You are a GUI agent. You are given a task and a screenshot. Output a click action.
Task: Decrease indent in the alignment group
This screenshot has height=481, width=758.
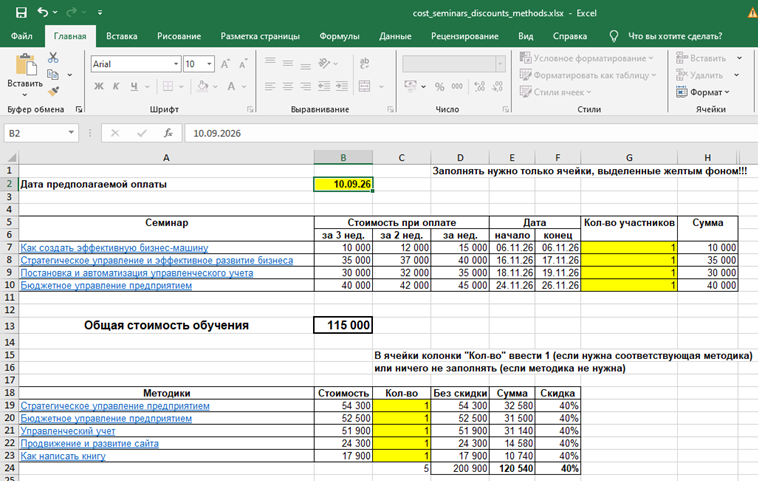[324, 87]
